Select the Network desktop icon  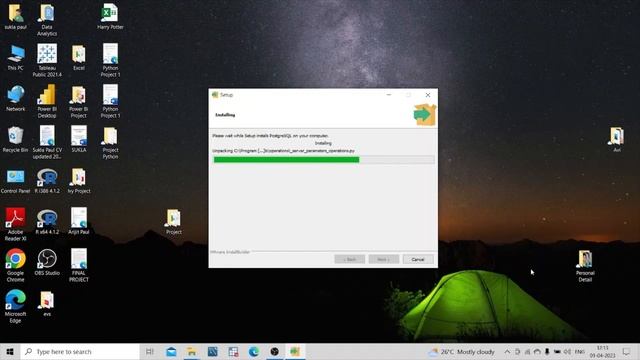[x=16, y=99]
